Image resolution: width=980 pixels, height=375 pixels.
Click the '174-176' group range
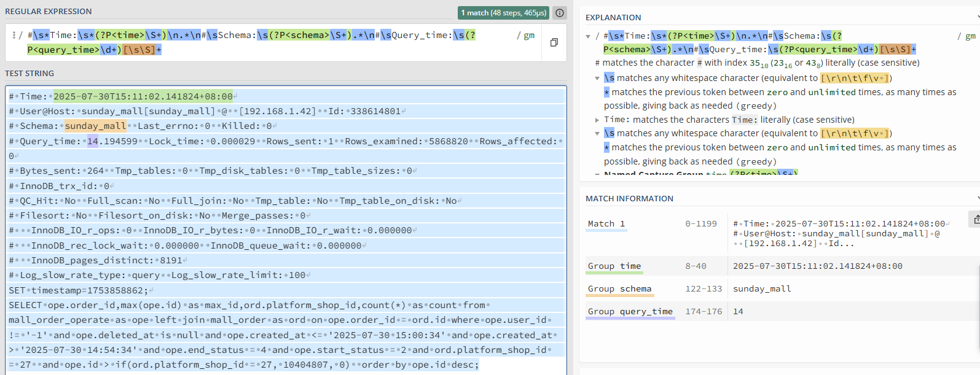tap(704, 312)
